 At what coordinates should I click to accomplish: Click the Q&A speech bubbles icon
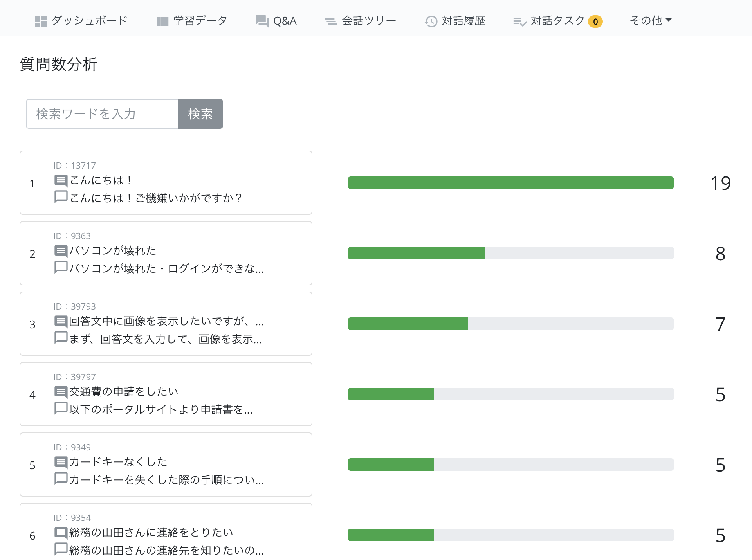[x=262, y=21]
